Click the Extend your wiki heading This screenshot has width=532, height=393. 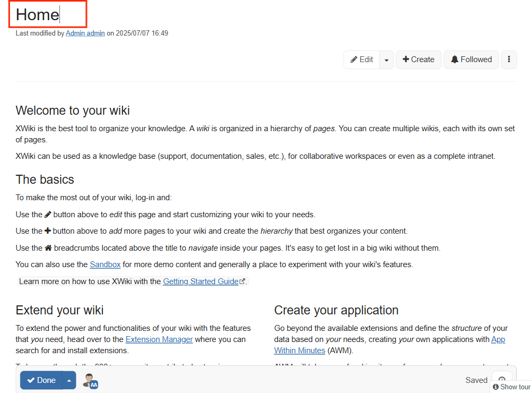(59, 310)
